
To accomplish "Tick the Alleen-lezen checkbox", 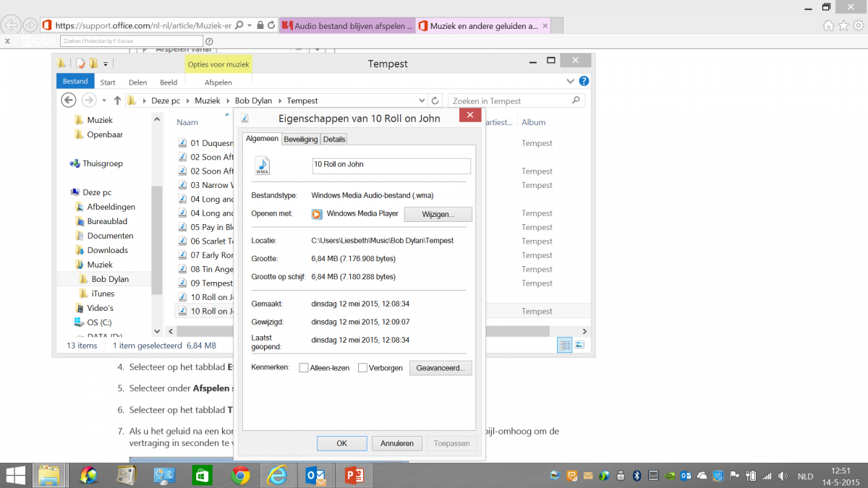I will (304, 368).
